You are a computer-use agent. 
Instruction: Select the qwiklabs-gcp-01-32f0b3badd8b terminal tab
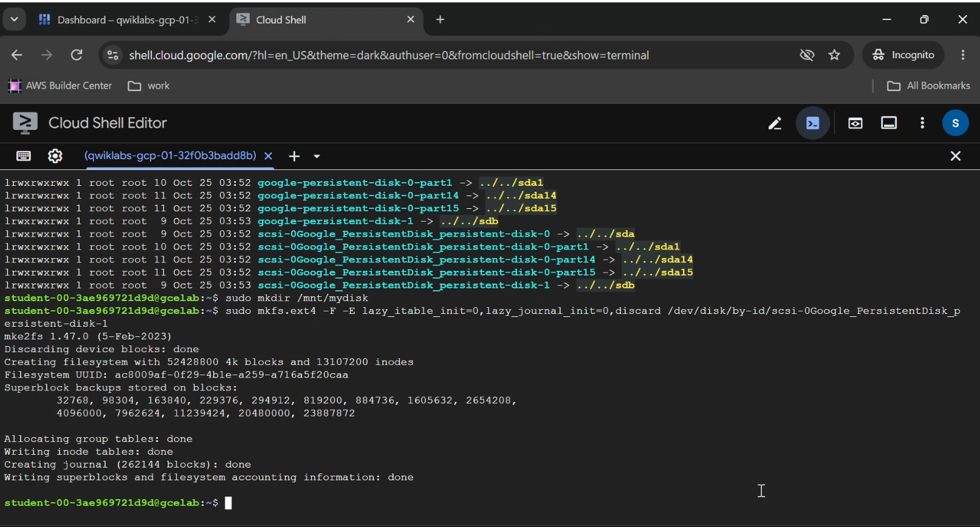click(x=170, y=156)
